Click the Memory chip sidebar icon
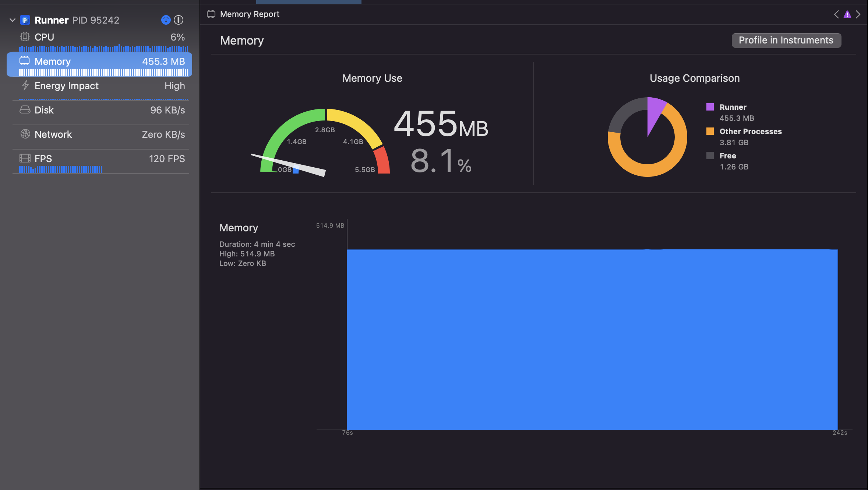This screenshot has width=868, height=490. (x=25, y=61)
